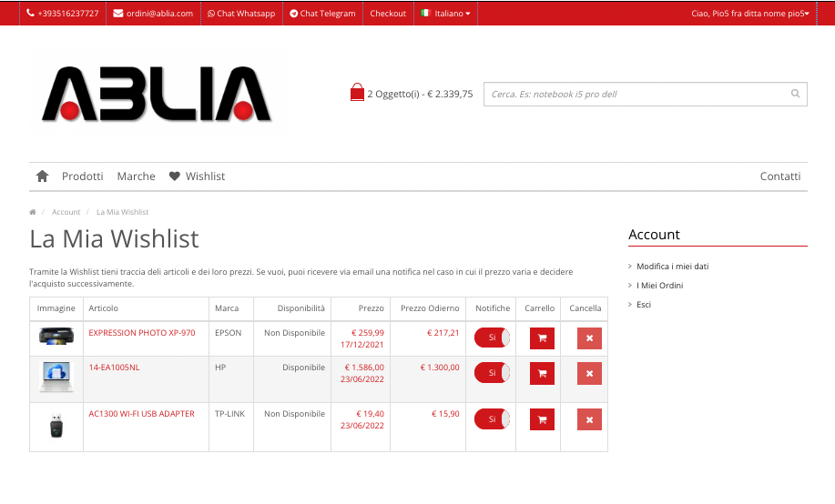Expand Modifica i miei dati link
Screen dimensions: 835x504
(x=672, y=267)
